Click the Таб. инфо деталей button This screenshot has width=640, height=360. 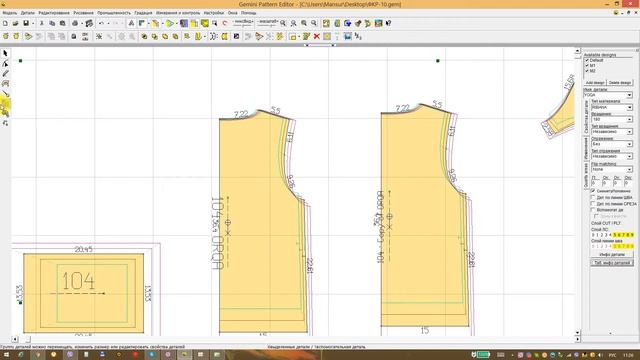click(x=612, y=263)
